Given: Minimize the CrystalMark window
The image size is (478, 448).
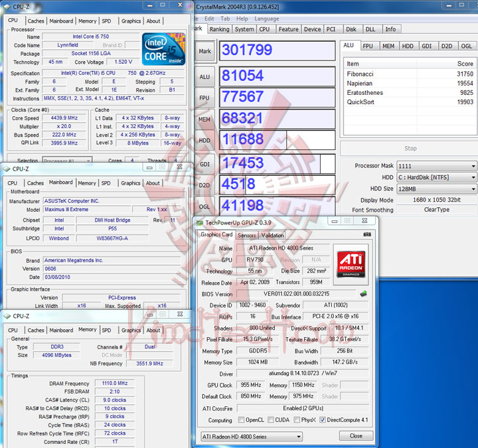Looking at the screenshot, I should coord(449,5).
